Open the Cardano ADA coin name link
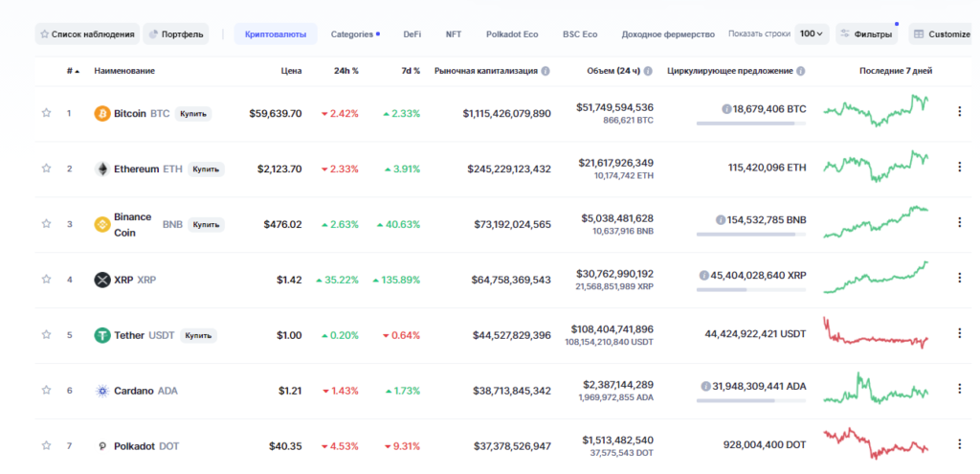 coord(145,391)
